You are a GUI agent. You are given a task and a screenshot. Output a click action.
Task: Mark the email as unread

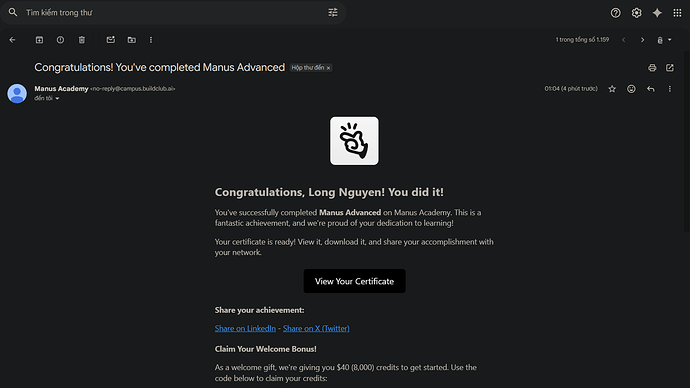tap(110, 40)
